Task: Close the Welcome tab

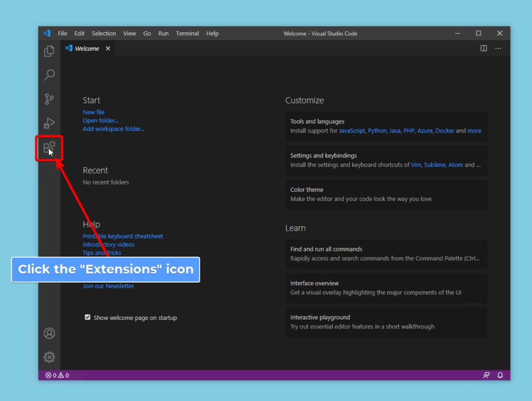Action: point(108,48)
